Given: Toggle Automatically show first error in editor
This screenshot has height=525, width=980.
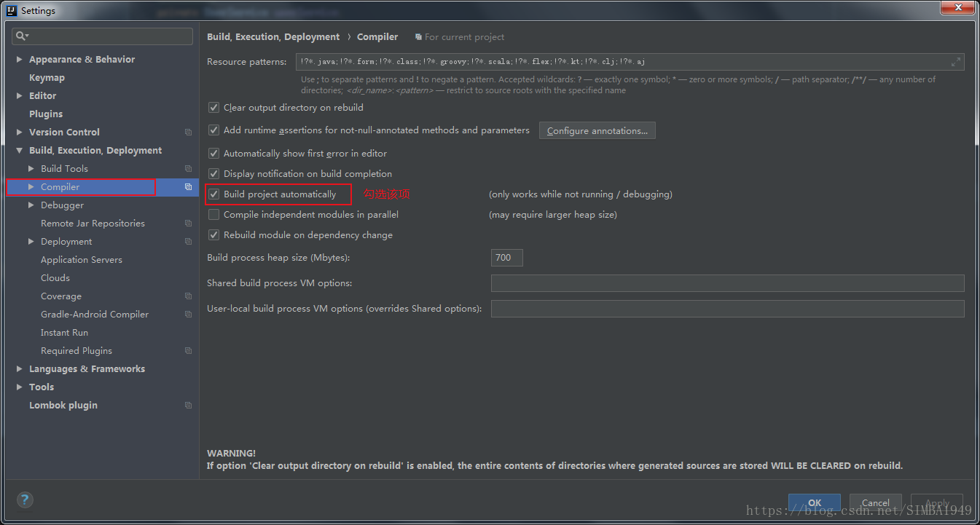Looking at the screenshot, I should coord(213,154).
